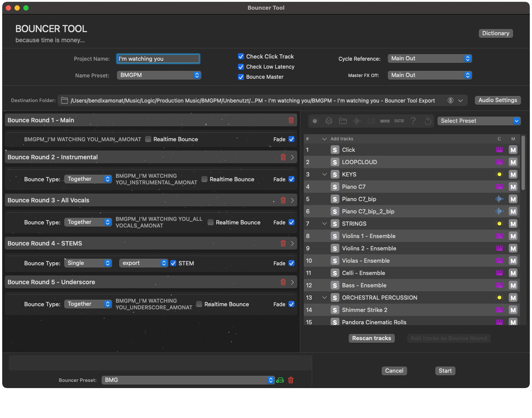The image size is (532, 418).
Task: Click the green save preset icon
Action: [x=280, y=380]
